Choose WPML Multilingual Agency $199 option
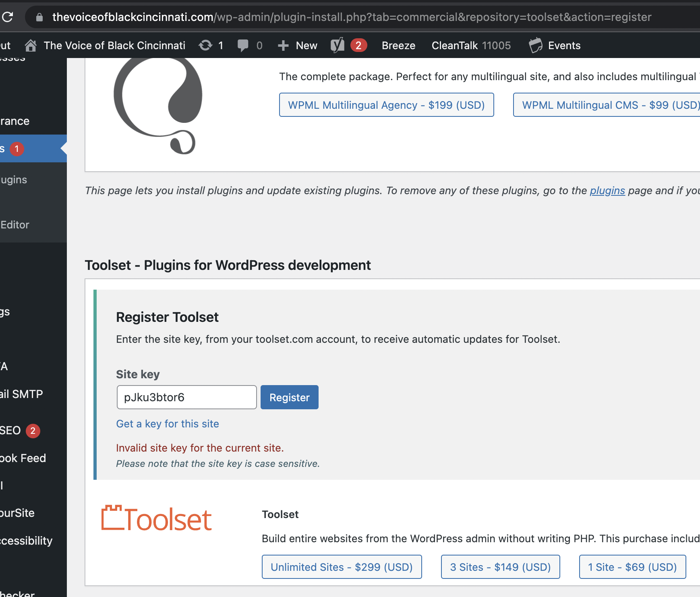The image size is (700, 597). (386, 105)
